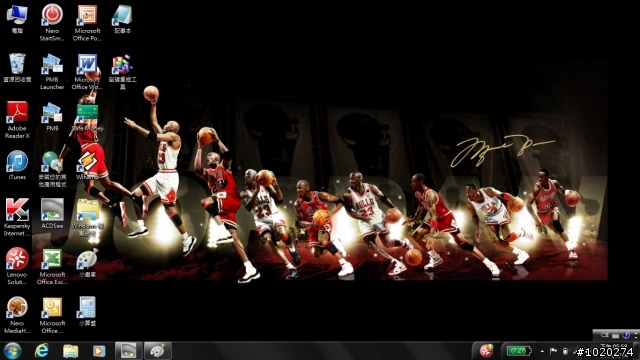Viewport: 640px width, 360px height.
Task: Launch Nero MediaHub shortcut
Action: tap(17, 314)
